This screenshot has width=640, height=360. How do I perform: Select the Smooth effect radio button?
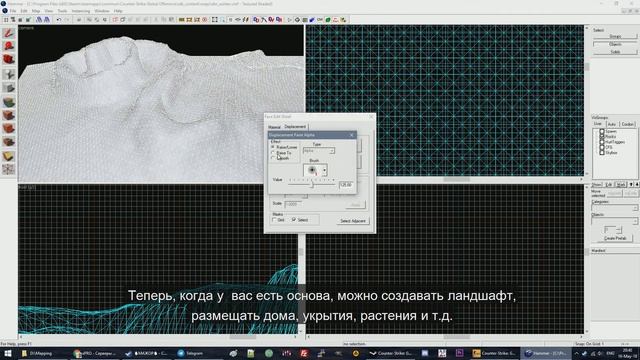pyautogui.click(x=273, y=158)
